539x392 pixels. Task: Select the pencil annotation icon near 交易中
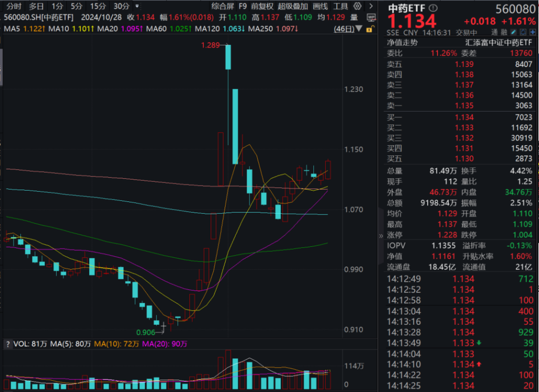[512, 32]
